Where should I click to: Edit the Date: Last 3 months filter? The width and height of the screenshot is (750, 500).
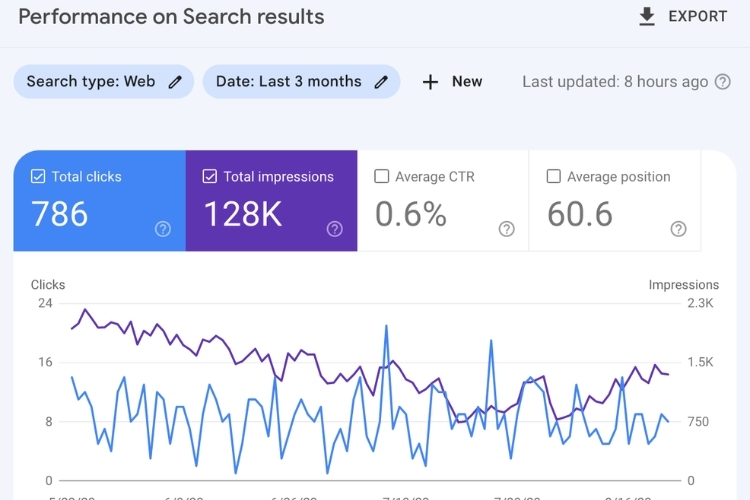point(301,81)
